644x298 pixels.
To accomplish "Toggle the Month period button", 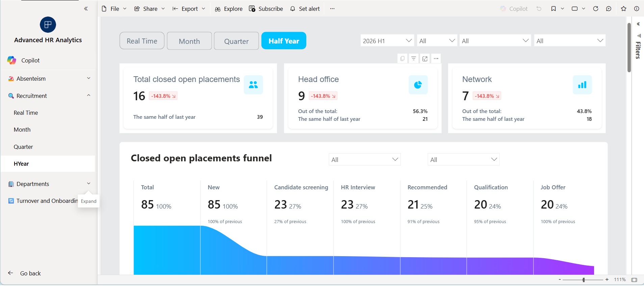I will [189, 41].
